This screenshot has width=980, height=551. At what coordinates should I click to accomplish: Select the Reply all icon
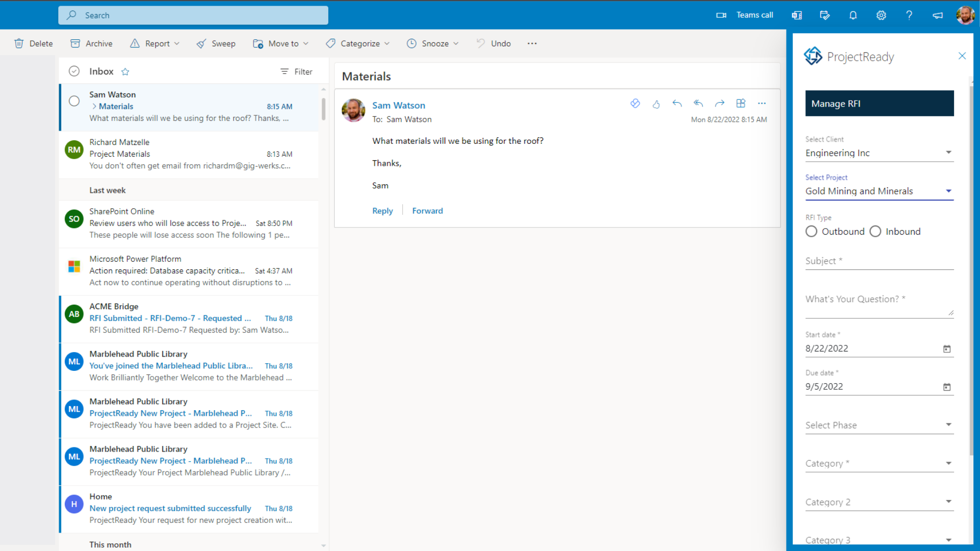click(x=698, y=103)
